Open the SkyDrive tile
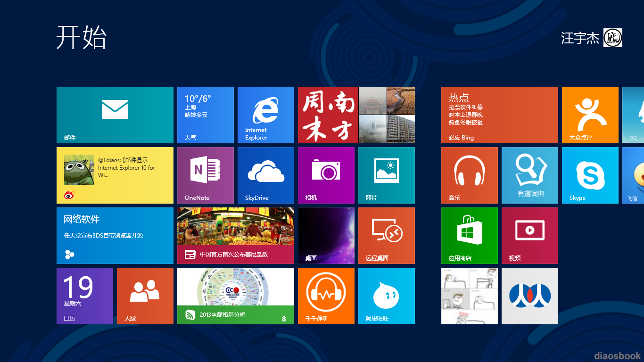 pyautogui.click(x=266, y=175)
